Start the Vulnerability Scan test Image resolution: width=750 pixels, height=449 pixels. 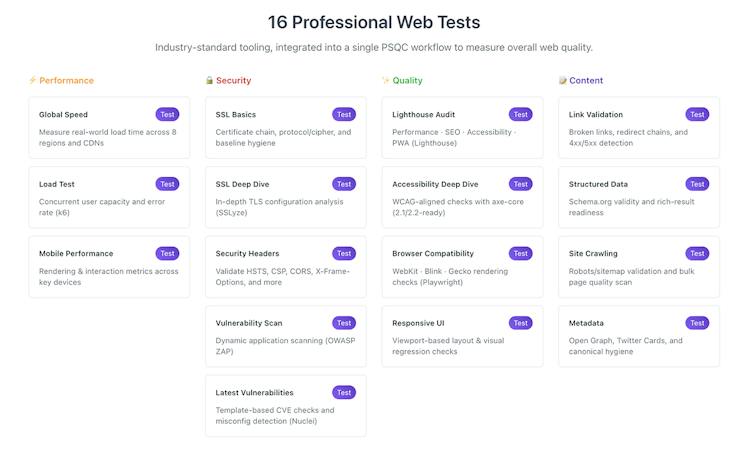[344, 323]
